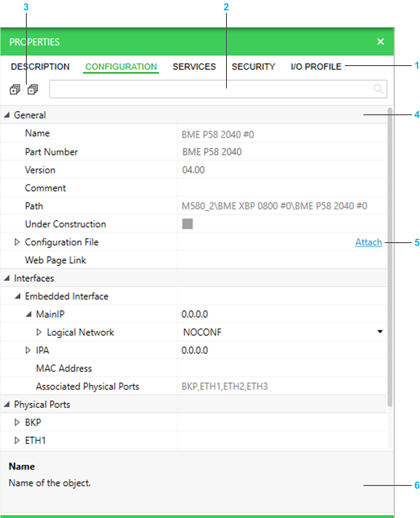Select the Associated Physical Ports row label
Viewport: 420px width, 518px height.
(x=87, y=387)
